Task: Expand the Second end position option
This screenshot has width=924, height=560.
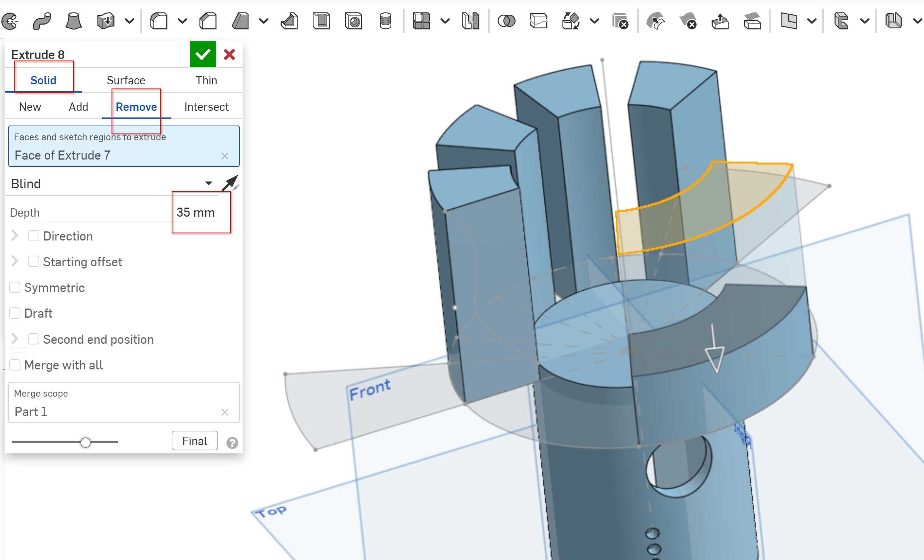Action: coord(15,339)
